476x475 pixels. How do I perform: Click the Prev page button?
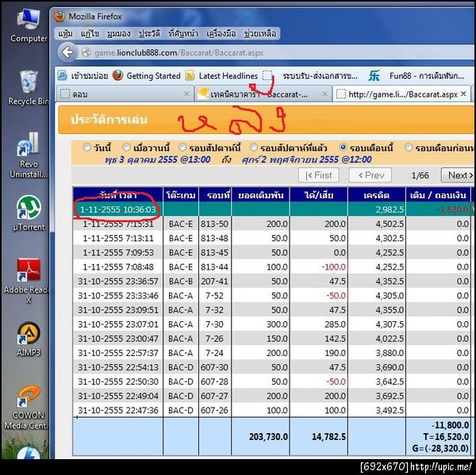pos(370,175)
